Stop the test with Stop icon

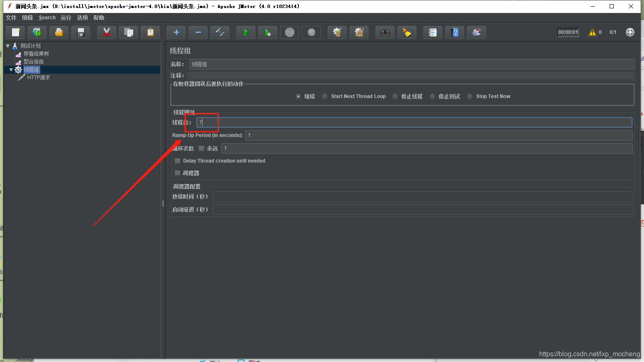(289, 32)
